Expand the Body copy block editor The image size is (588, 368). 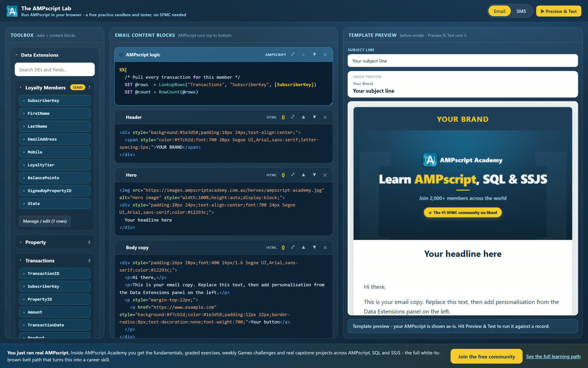(293, 247)
